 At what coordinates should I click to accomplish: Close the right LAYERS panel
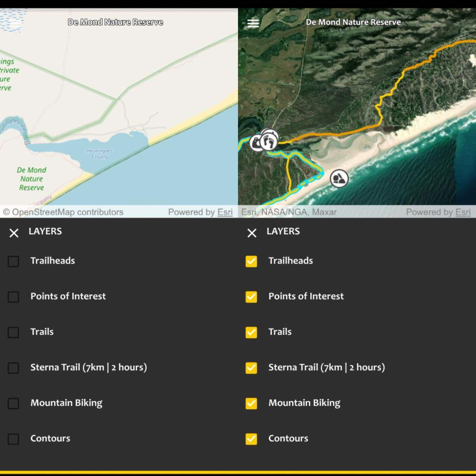pyautogui.click(x=252, y=233)
